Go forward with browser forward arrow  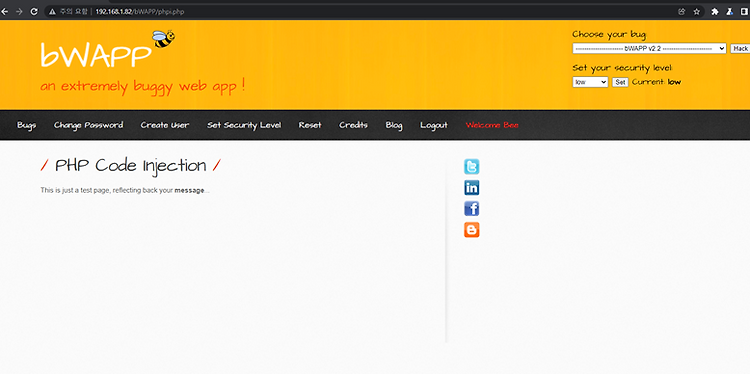[19, 11]
